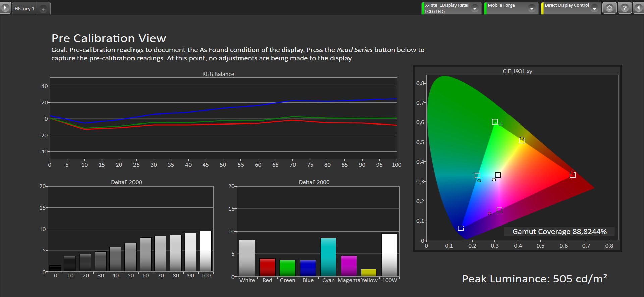This screenshot has height=297, width=644.
Task: Select the Magenta bar in DeltaE chart
Action: (x=348, y=266)
